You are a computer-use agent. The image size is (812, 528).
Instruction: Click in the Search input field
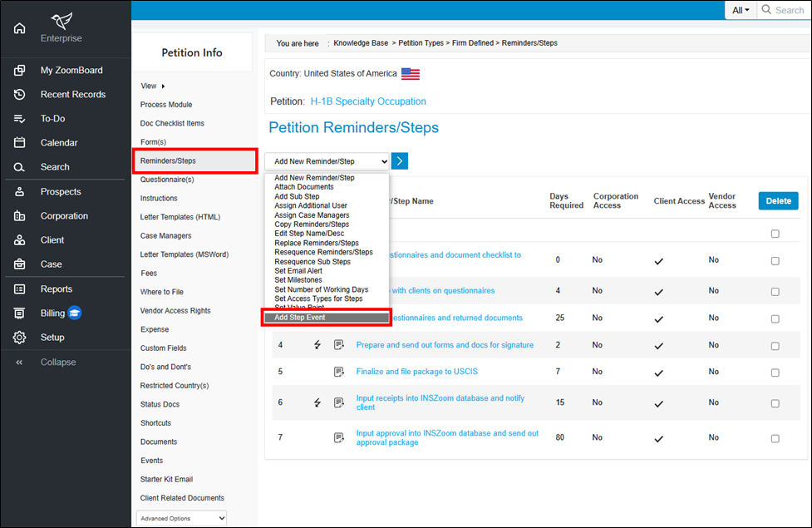pos(788,10)
